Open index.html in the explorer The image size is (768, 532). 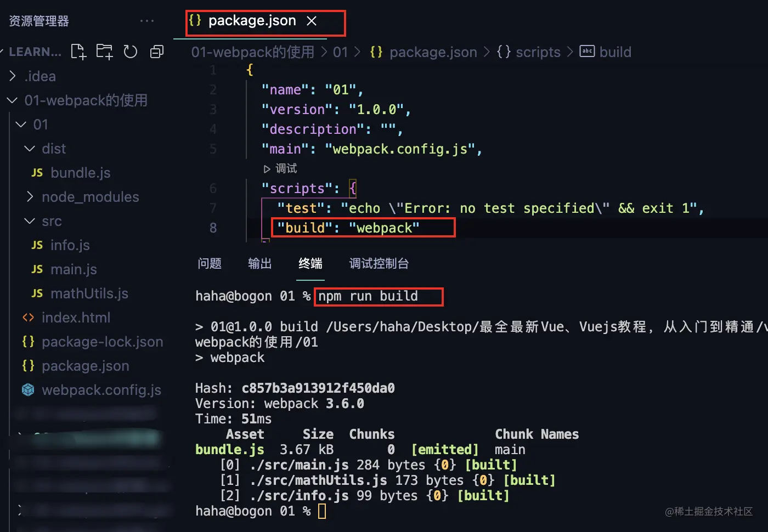pyautogui.click(x=76, y=318)
